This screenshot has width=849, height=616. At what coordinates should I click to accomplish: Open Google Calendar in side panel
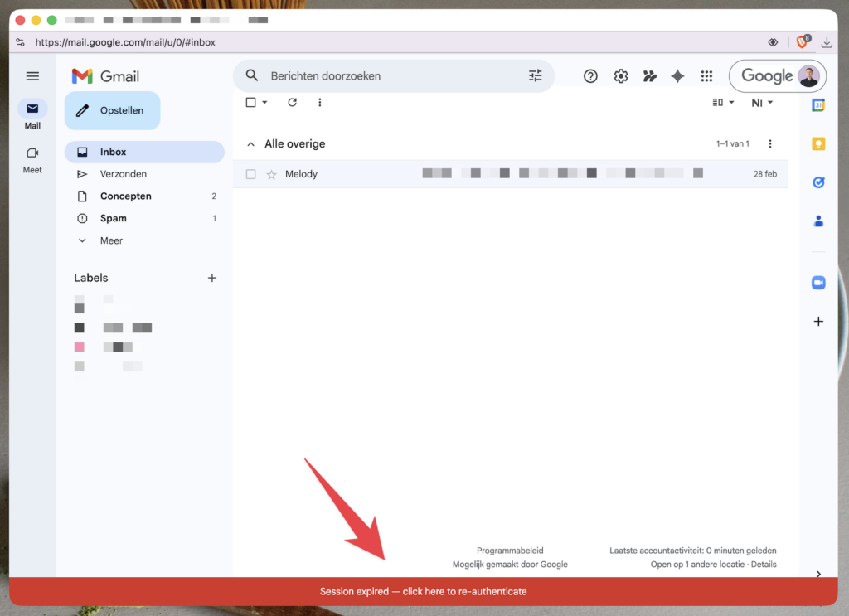(x=818, y=105)
